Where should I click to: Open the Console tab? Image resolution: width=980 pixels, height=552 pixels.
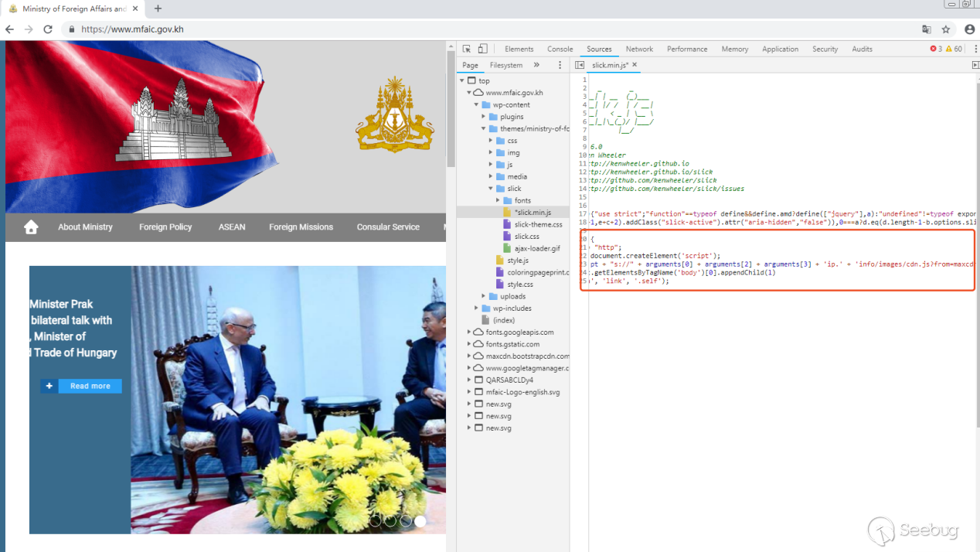pos(560,49)
